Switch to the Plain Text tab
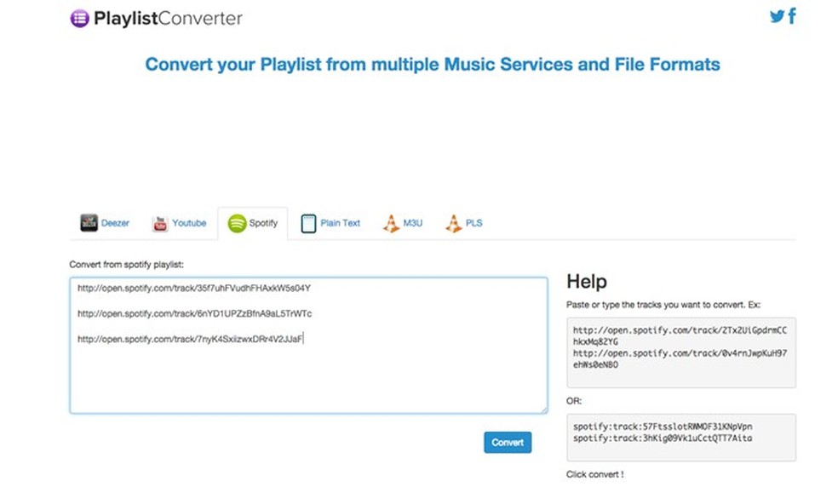 330,223
